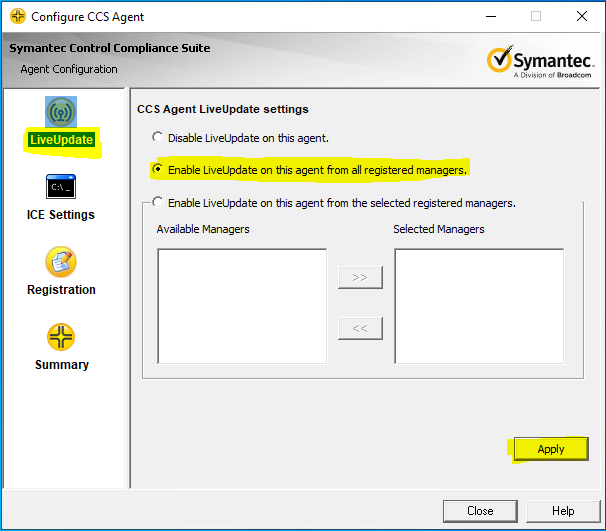Click 'Symantec Control Compliance Suite' banner text

click(x=110, y=48)
